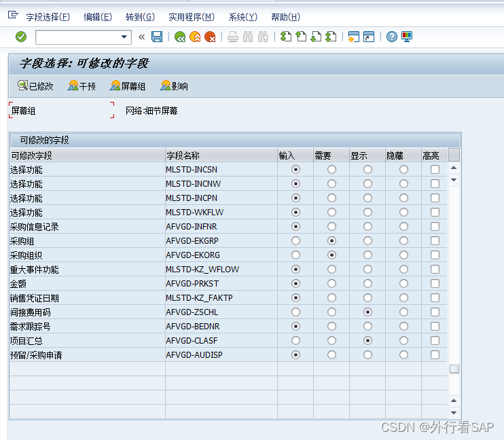Open the 实用程序(M) menu
The height and width of the screenshot is (440, 504).
click(x=192, y=17)
